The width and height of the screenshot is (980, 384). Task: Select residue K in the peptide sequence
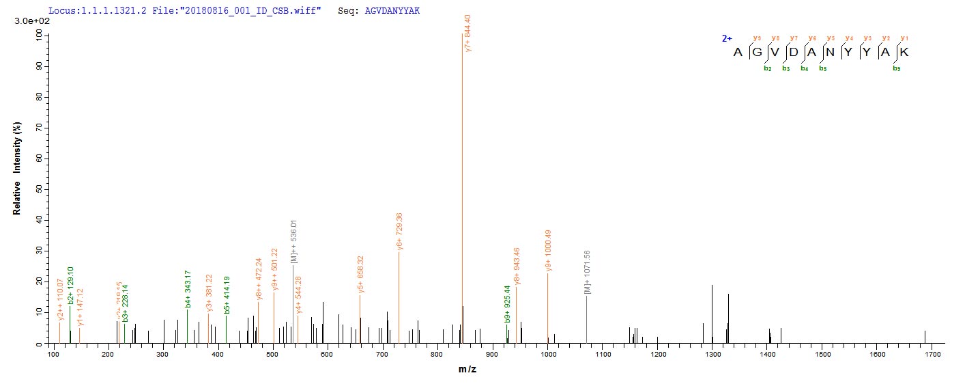coord(904,53)
